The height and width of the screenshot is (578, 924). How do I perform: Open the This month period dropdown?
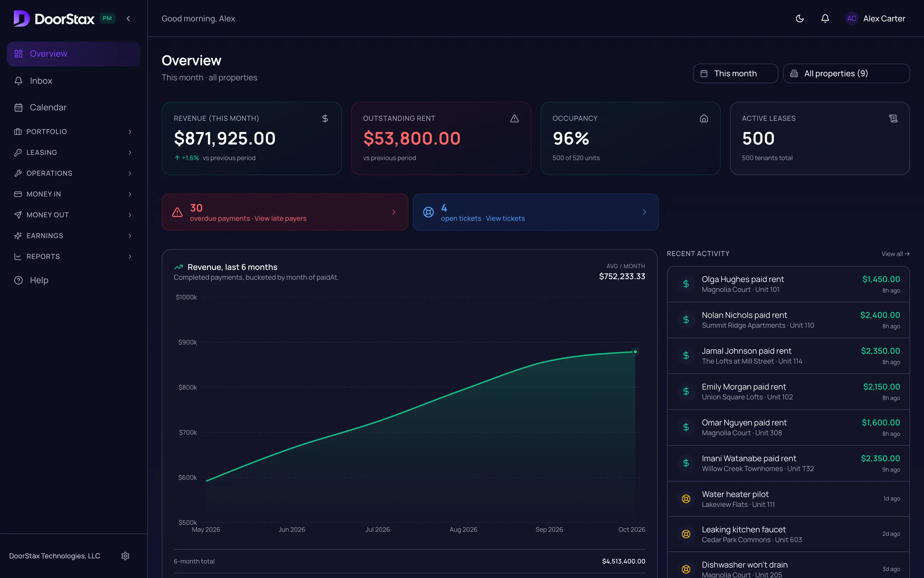(x=735, y=73)
